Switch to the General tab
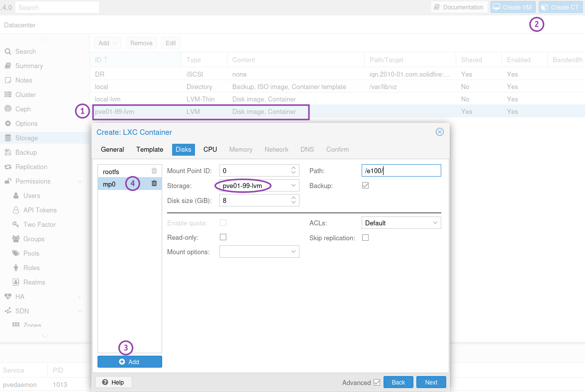This screenshot has height=392, width=585. 112,149
